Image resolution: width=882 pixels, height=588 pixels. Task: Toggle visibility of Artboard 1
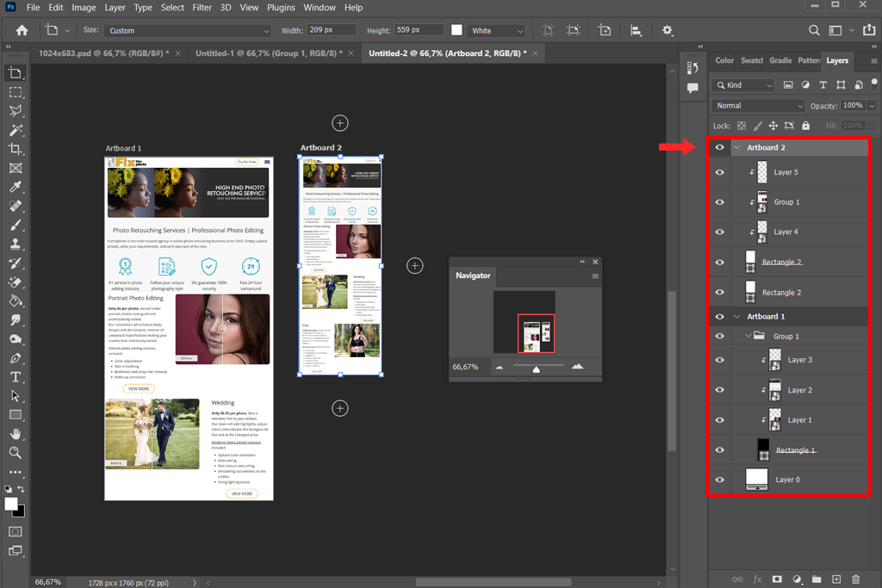click(x=719, y=317)
